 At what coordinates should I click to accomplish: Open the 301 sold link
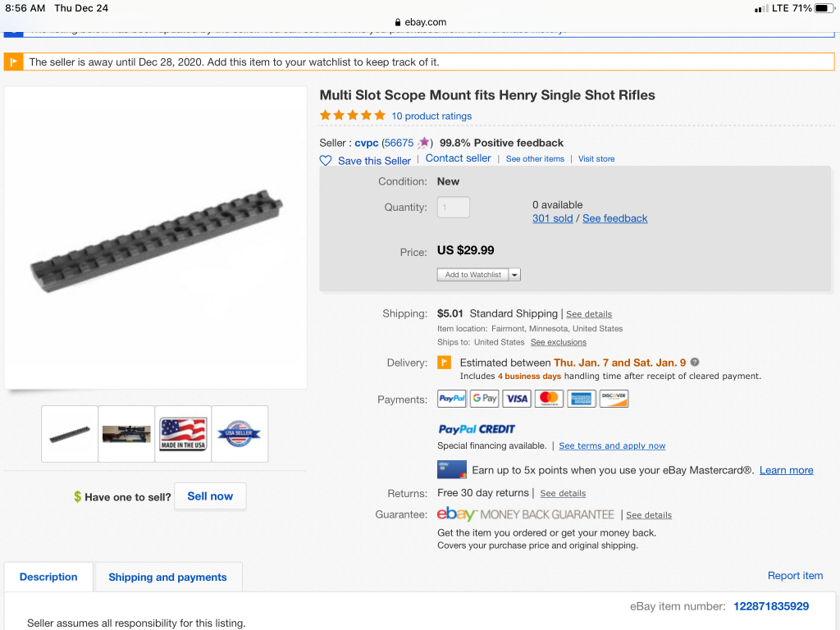[x=552, y=218]
